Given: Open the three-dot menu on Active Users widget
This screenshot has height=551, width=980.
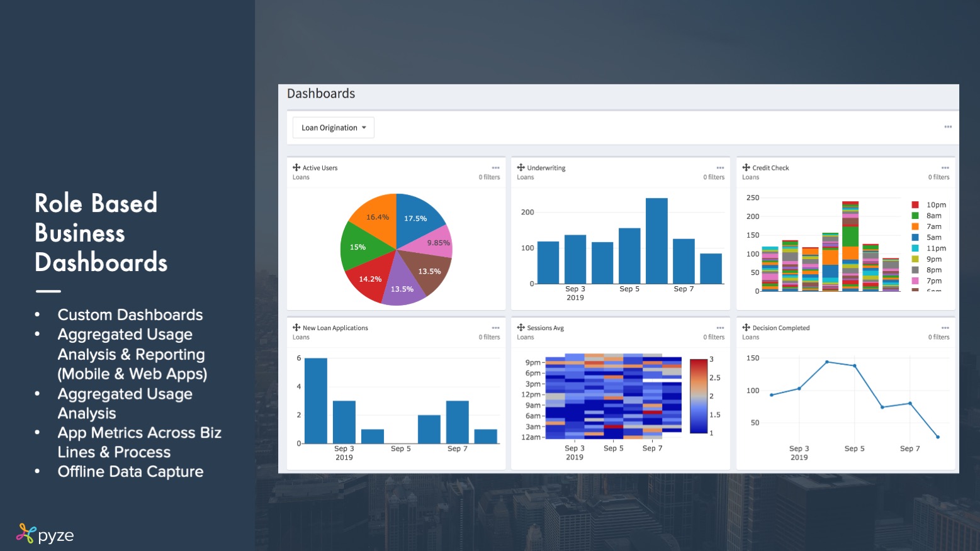Looking at the screenshot, I should (495, 168).
